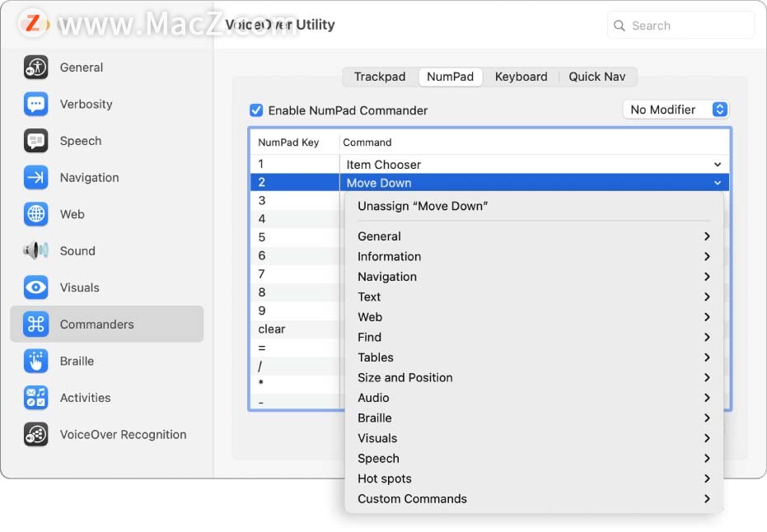
Task: Click the Activities icon in sidebar
Action: click(x=35, y=398)
